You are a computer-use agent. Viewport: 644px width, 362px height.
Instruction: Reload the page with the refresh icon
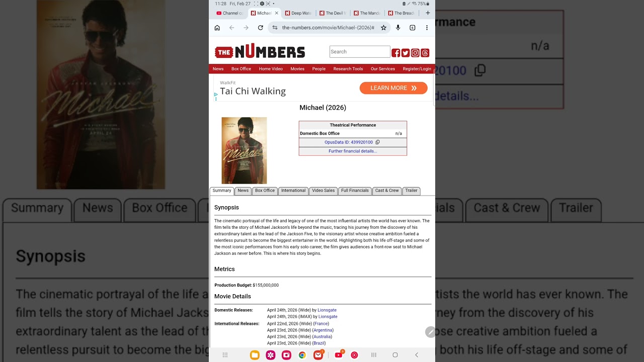261,28
